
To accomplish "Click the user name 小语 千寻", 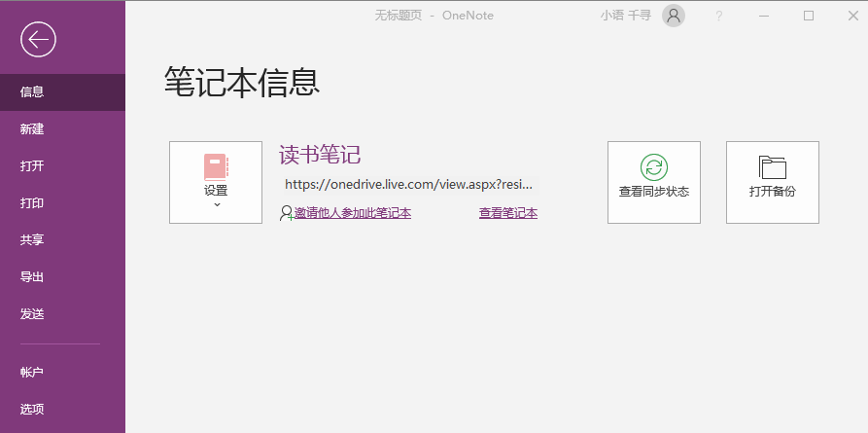I will click(x=626, y=16).
